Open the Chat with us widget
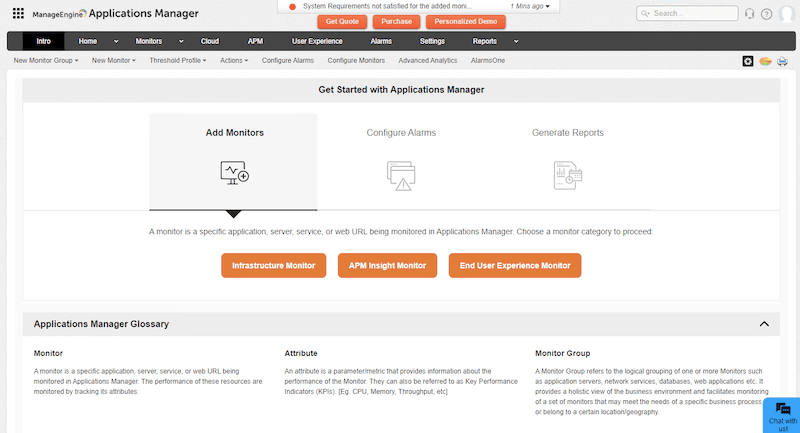Viewport: 800px width, 433px height. point(782,415)
